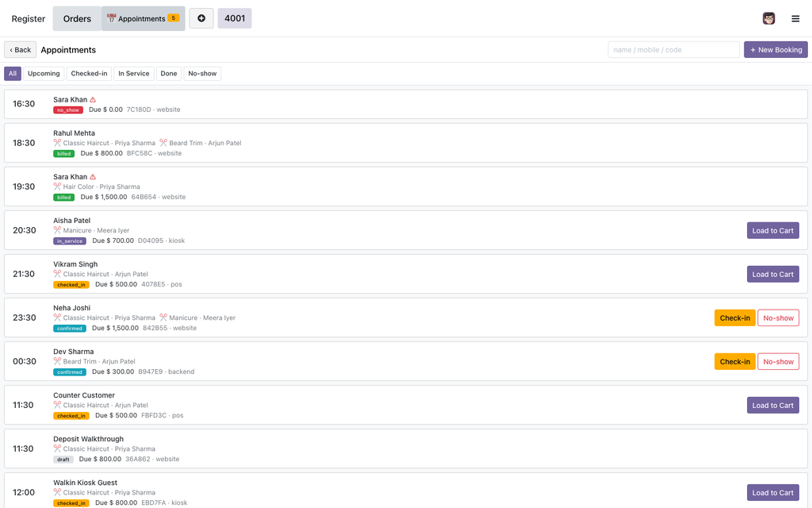Screen dimensions: 812x508
Task: Filter by In Service appointments
Action: point(133,74)
